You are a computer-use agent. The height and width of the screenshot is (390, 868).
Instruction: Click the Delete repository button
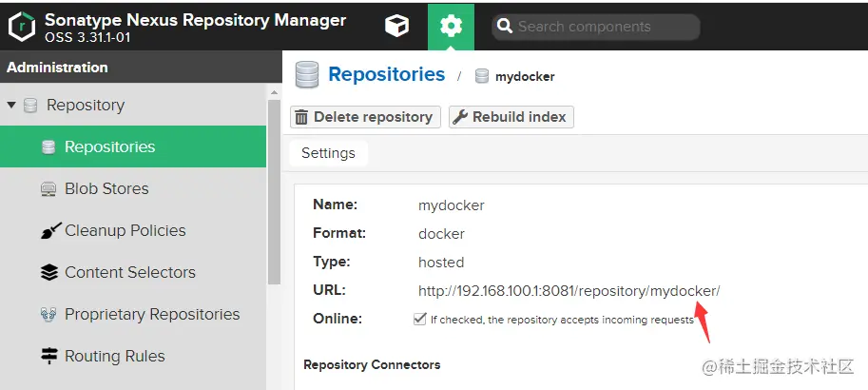[x=365, y=117]
